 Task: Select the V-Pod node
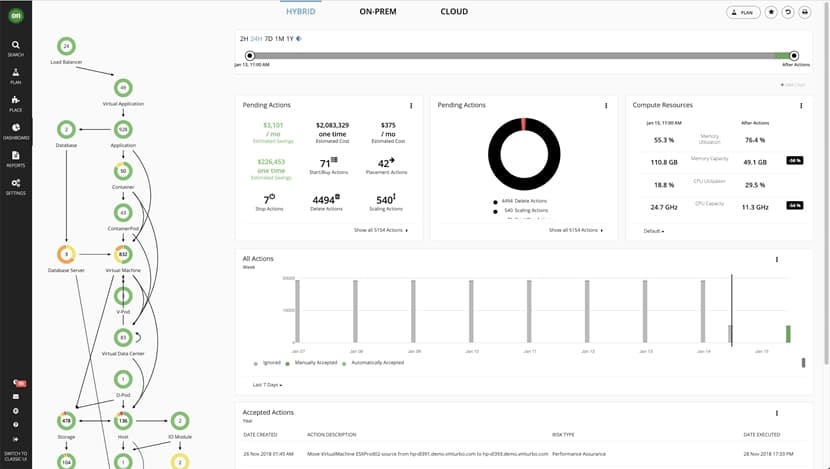123,296
